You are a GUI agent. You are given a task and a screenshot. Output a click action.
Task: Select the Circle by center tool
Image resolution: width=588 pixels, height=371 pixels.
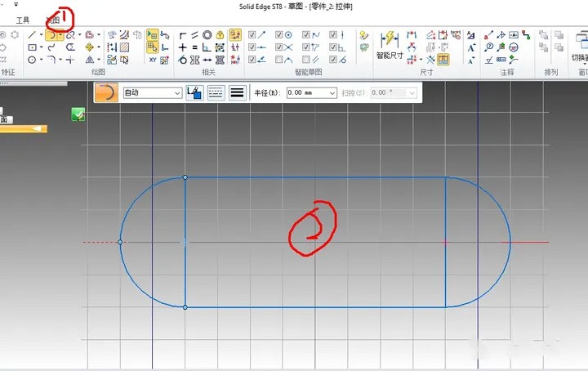pos(32,60)
